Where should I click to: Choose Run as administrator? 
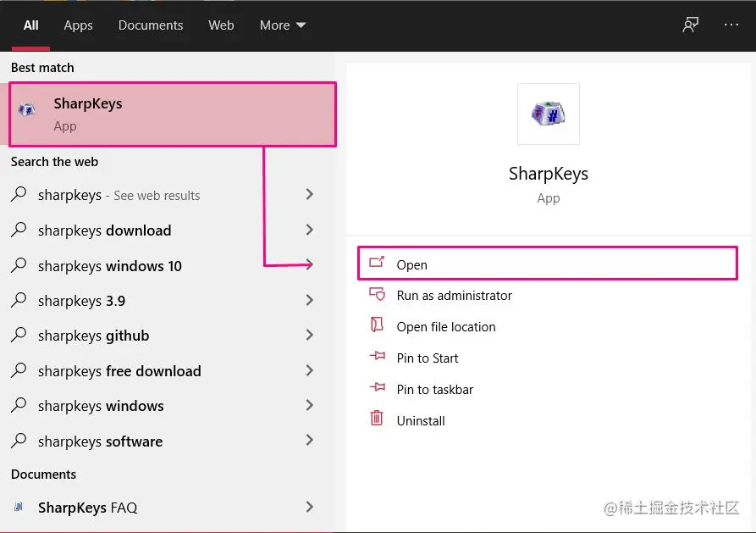pyautogui.click(x=454, y=296)
